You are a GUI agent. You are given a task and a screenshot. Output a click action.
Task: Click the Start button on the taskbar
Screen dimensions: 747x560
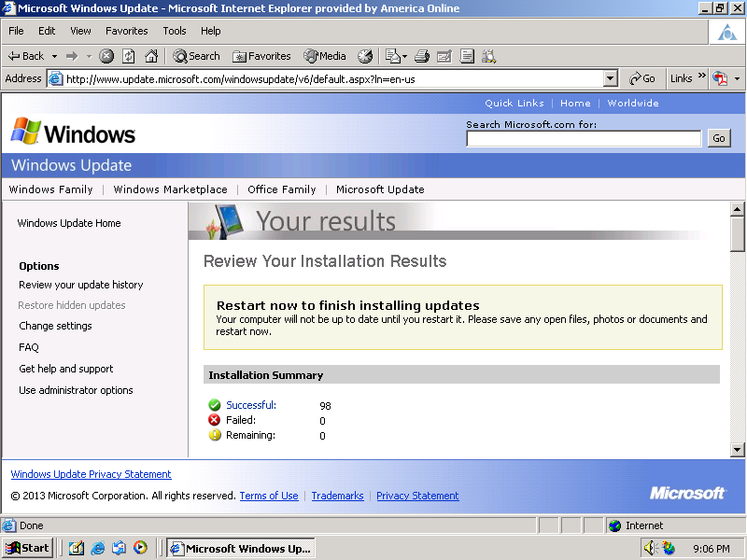tap(27, 548)
